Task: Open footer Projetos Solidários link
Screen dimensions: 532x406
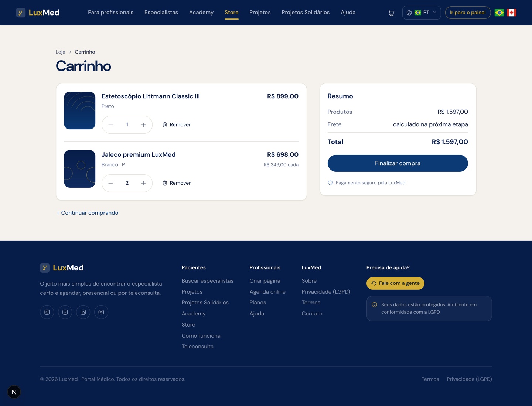Action: [x=205, y=303]
